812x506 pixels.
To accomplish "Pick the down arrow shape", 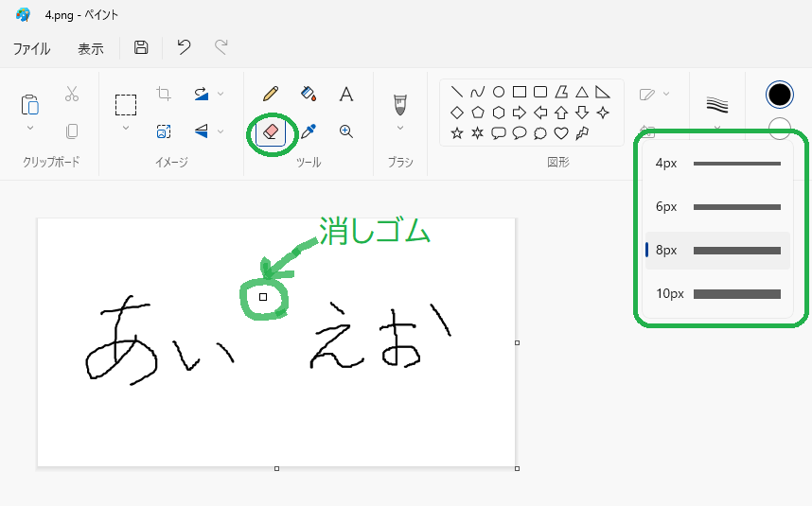I will (x=582, y=113).
